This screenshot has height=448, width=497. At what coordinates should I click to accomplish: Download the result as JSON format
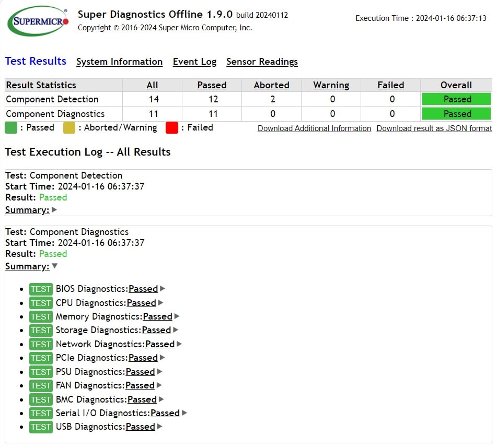(433, 128)
